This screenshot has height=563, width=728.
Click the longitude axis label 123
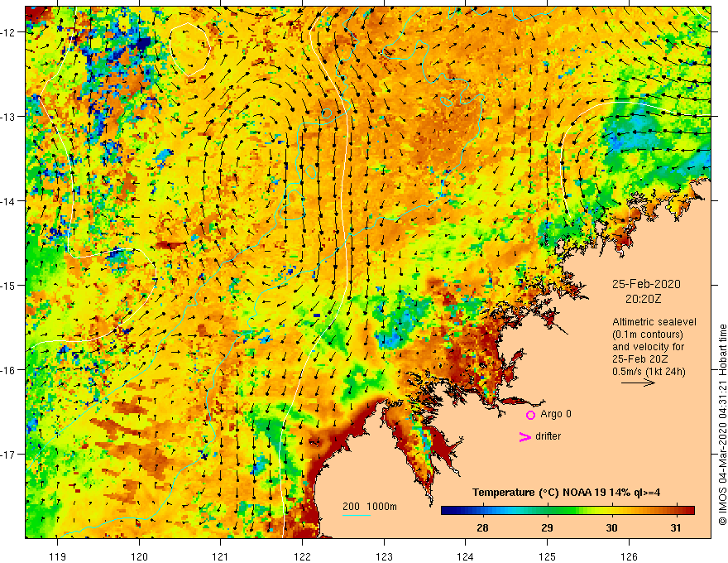tap(384, 556)
